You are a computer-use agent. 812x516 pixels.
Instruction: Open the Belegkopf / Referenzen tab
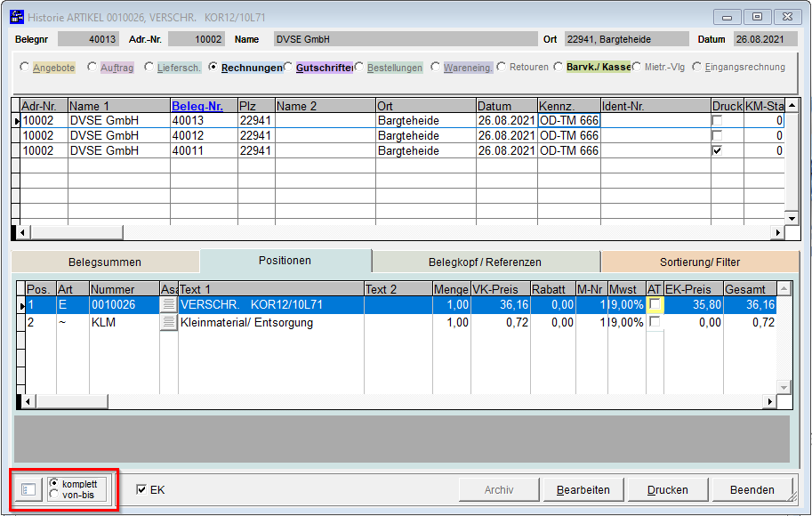tap(486, 262)
